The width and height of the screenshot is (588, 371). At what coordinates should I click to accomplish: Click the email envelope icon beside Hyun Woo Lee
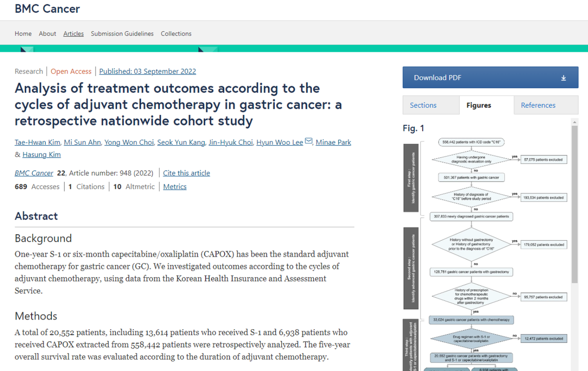click(x=308, y=142)
